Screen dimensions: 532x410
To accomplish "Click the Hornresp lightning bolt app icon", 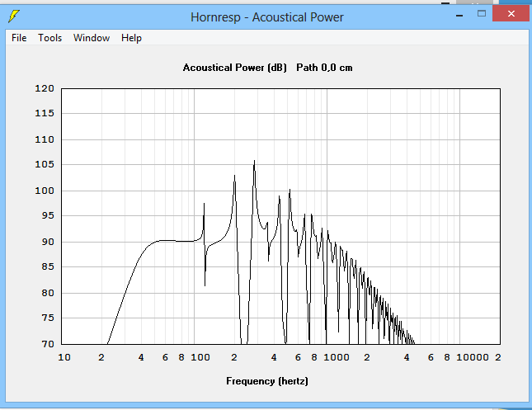I will [14, 16].
